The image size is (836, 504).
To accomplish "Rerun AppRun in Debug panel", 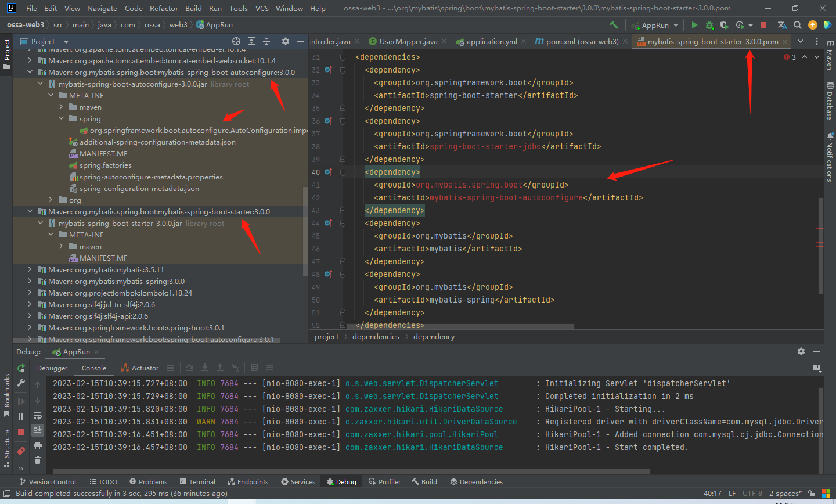I will [21, 368].
